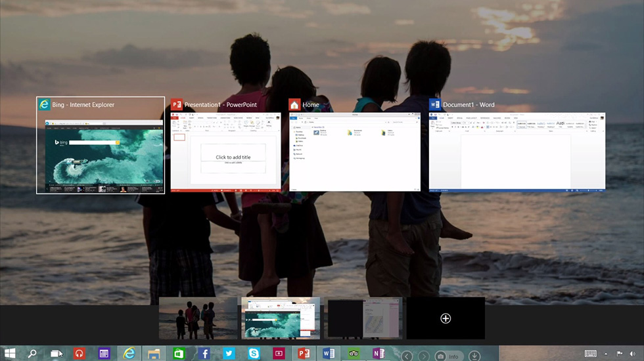Image resolution: width=644 pixels, height=361 pixels.
Task: Switch to Presentation1 - PowerPoint window
Action: pos(225,152)
